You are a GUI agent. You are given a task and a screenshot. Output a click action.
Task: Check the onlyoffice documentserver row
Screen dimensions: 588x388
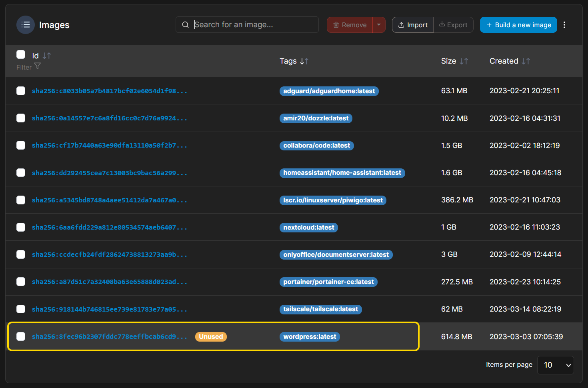pyautogui.click(x=21, y=254)
